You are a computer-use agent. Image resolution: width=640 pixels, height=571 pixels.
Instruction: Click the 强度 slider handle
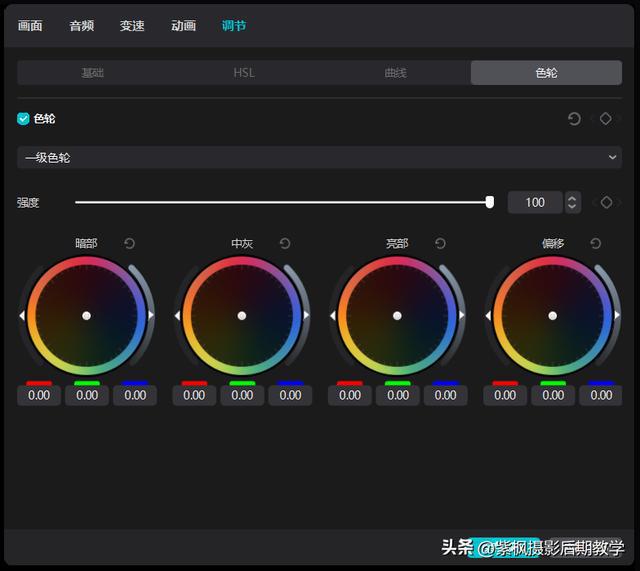point(489,202)
